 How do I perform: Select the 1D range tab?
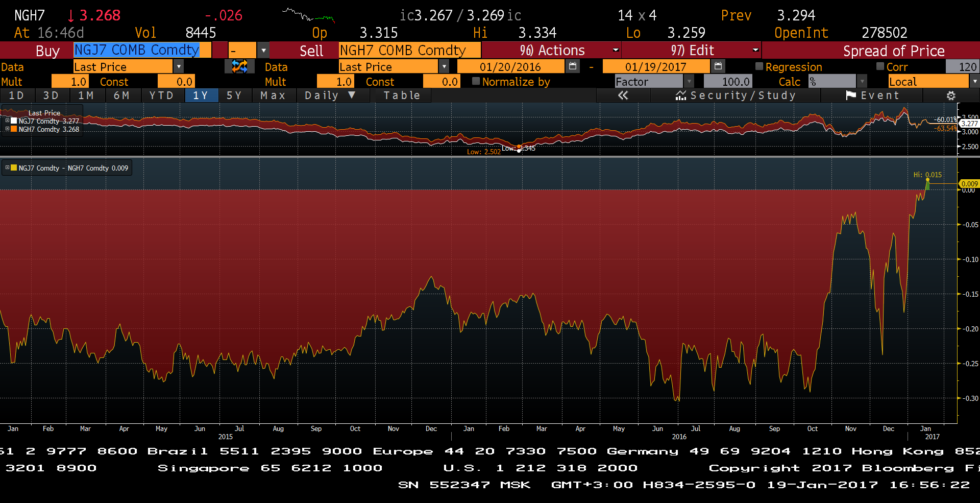click(17, 95)
